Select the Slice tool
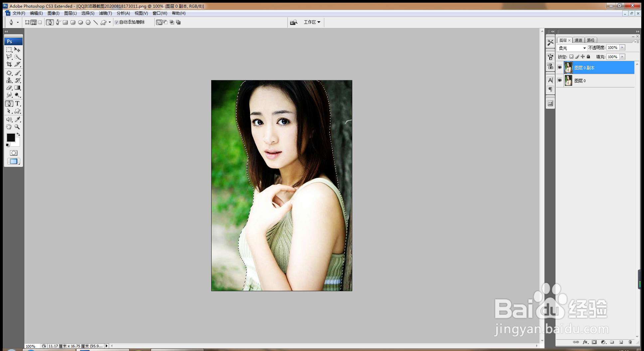 [x=17, y=64]
